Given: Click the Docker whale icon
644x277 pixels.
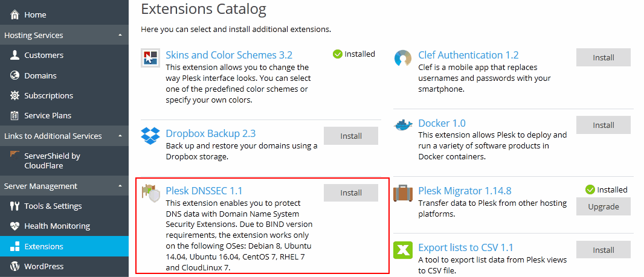Looking at the screenshot, I should click(403, 125).
